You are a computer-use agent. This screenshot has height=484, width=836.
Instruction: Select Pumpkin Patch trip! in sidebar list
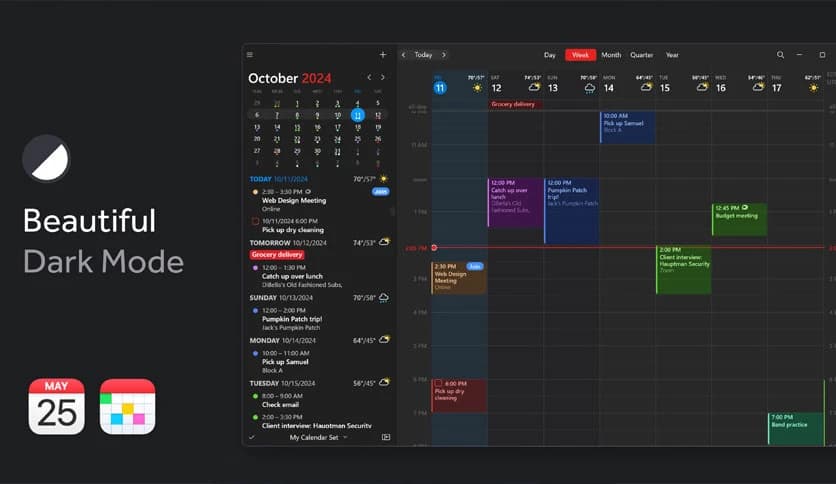[292, 319]
